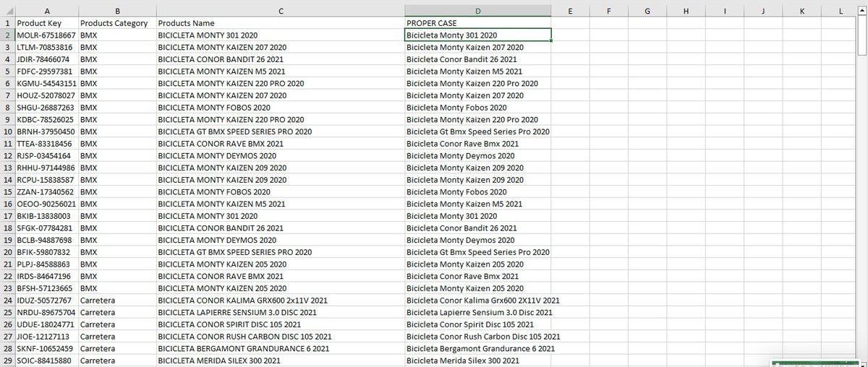This screenshot has width=868, height=367.
Task: Select column B header
Action: pos(117,11)
